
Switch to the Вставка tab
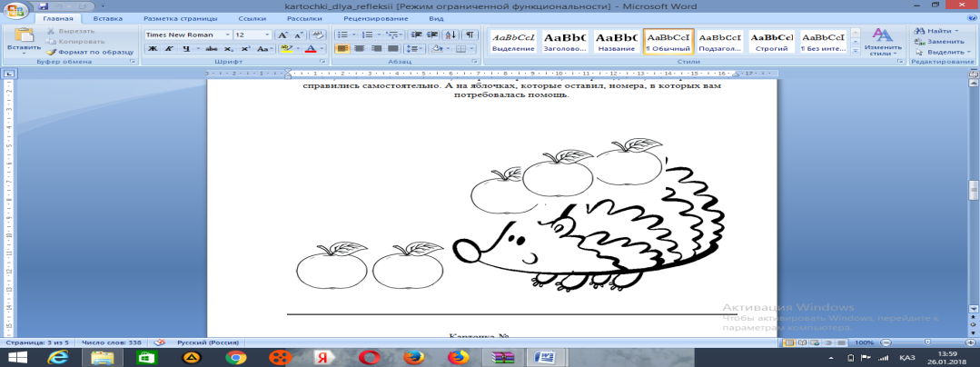(108, 19)
